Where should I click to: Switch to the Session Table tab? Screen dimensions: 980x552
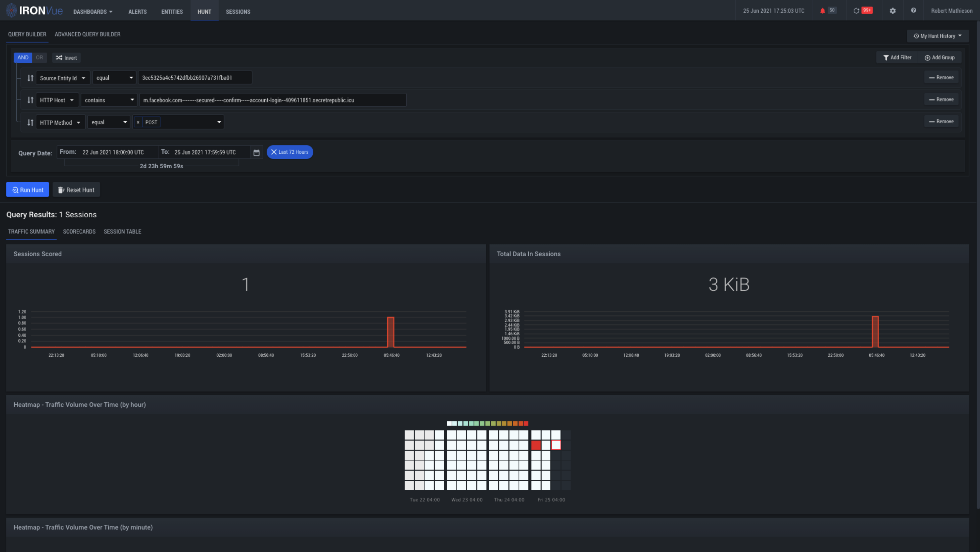122,232
